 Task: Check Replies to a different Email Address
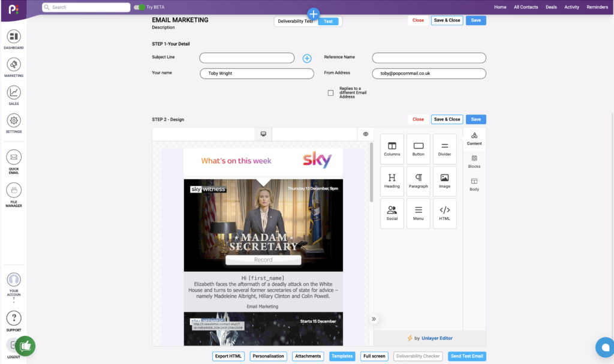(x=330, y=93)
